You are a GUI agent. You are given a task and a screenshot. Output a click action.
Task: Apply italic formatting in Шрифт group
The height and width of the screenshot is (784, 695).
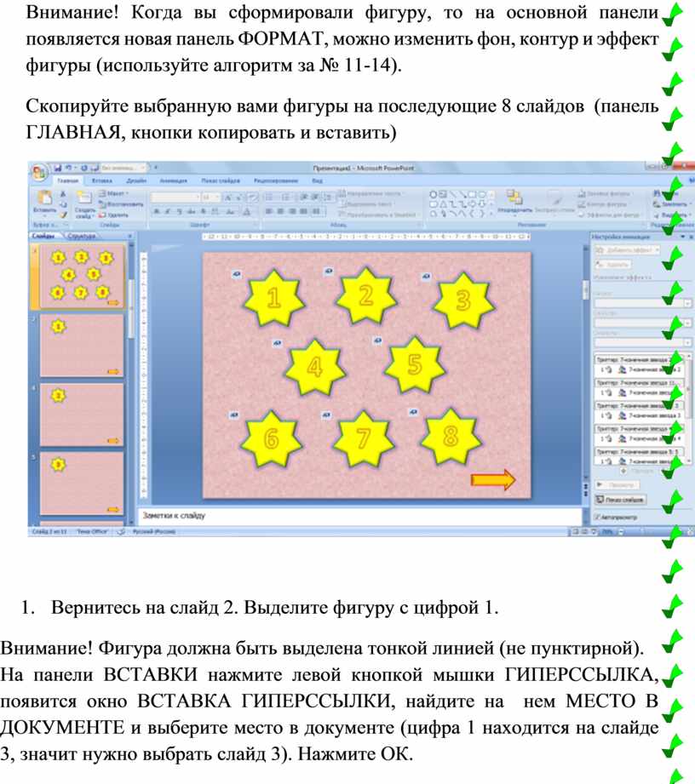tap(167, 212)
